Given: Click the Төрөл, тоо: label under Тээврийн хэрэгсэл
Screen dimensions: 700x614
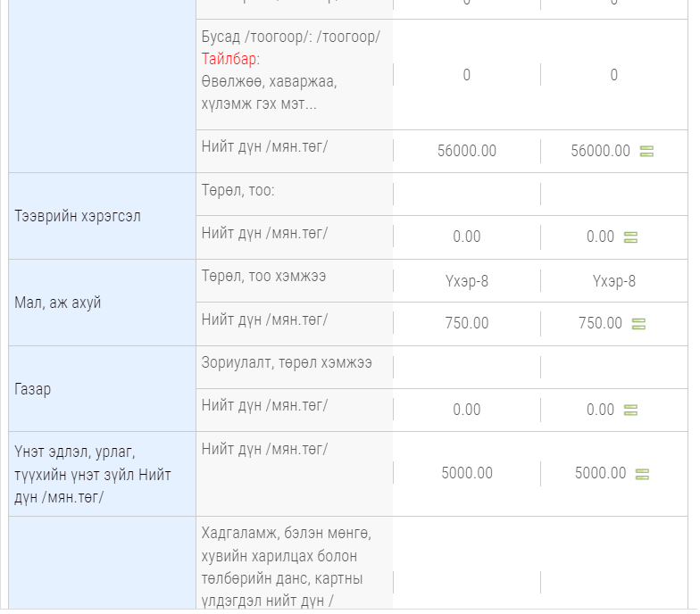Looking at the screenshot, I should [238, 190].
